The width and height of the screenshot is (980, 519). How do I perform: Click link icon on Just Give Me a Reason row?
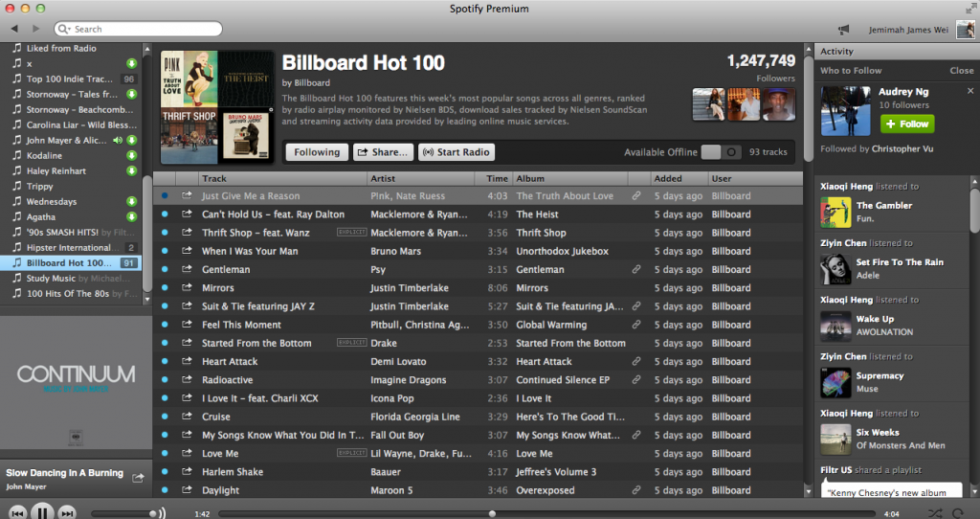636,195
